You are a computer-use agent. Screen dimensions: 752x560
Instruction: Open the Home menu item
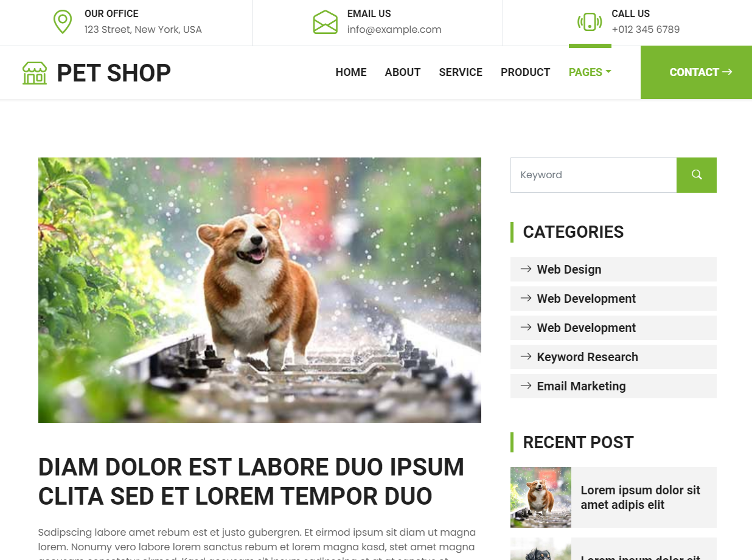351,72
